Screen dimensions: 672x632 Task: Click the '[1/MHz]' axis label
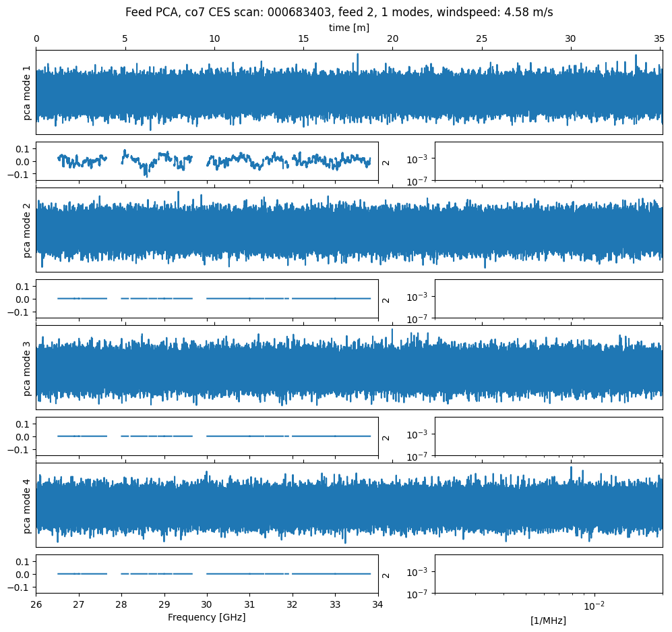click(x=548, y=620)
